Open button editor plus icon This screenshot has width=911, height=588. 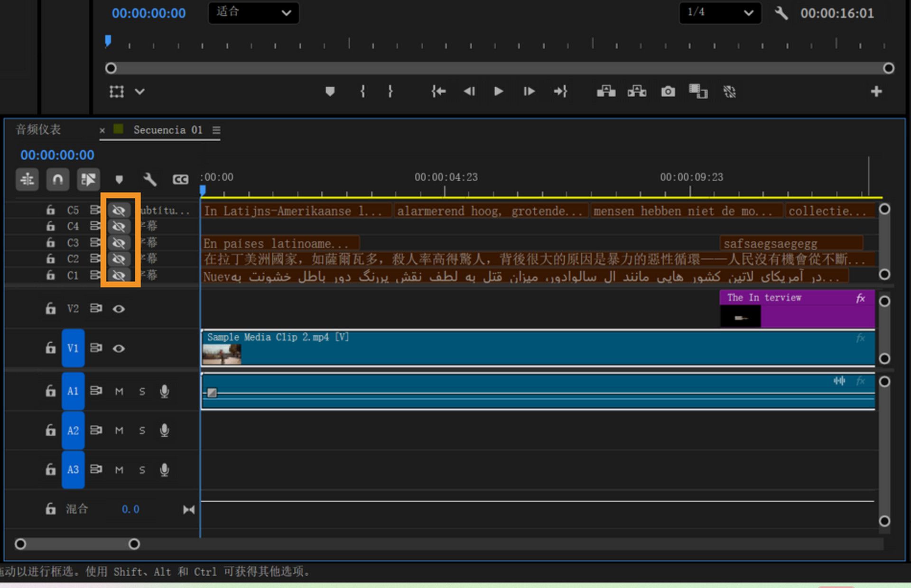[x=876, y=91]
